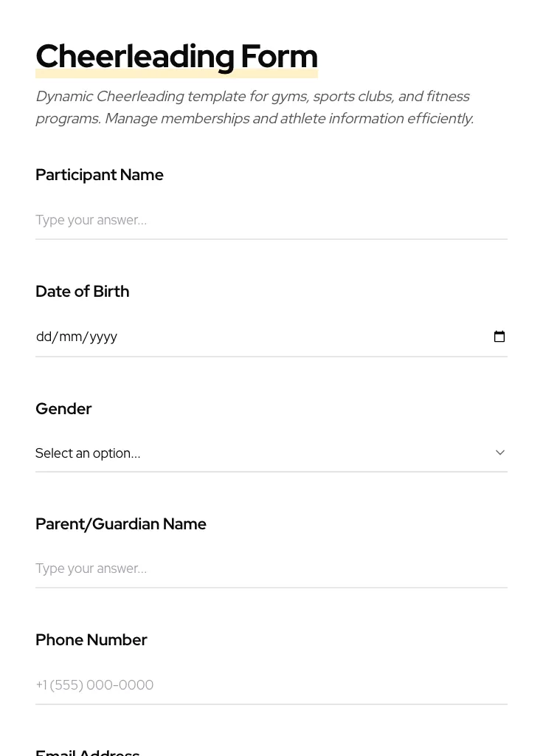The image size is (543, 756).
Task: Click the word "Form" in the title
Action: [279, 57]
